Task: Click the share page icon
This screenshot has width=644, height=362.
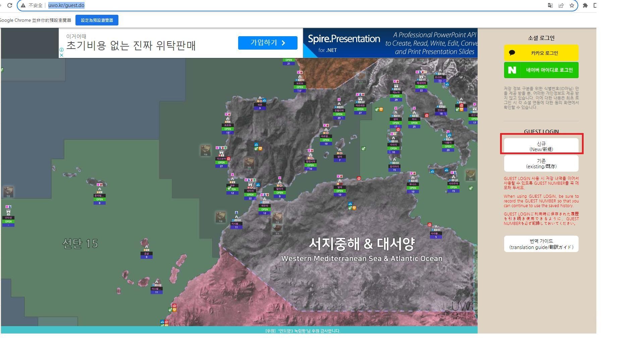Action: (561, 5)
